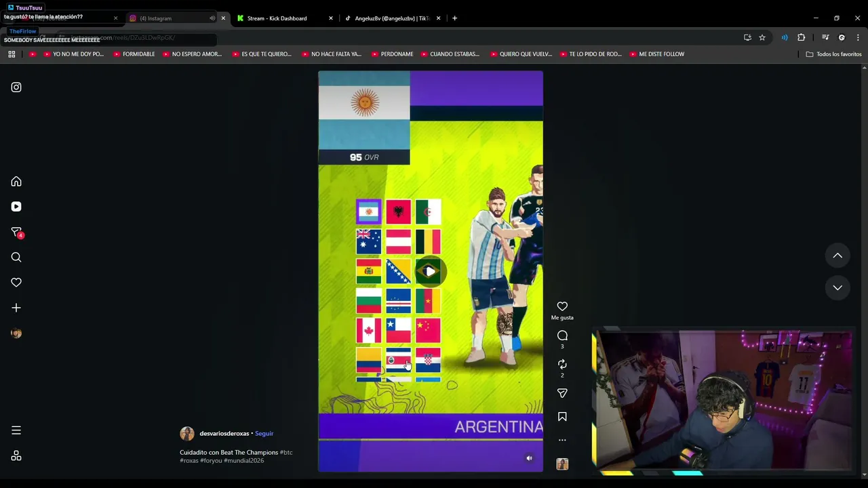Expand the 'Todos los favoritos' folder

click(x=833, y=54)
